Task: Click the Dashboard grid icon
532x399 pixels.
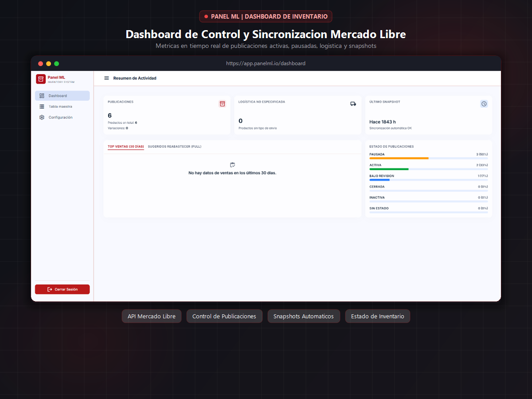Action: [42, 96]
